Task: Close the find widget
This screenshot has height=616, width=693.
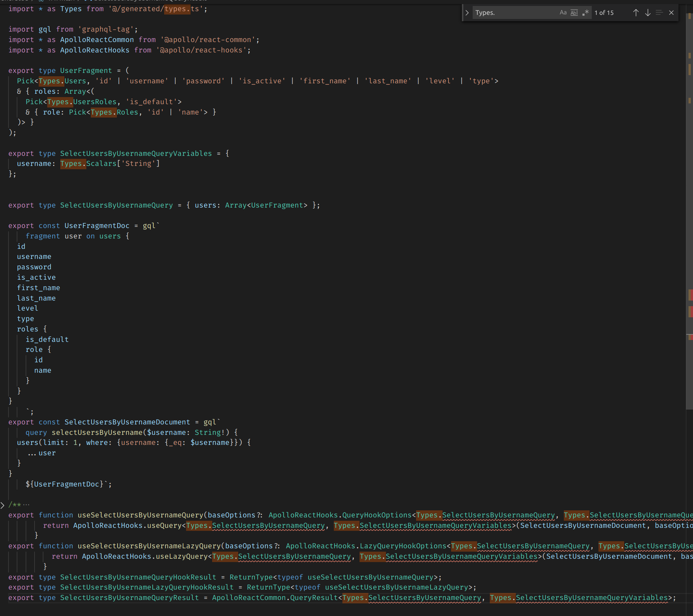Action: (x=671, y=13)
